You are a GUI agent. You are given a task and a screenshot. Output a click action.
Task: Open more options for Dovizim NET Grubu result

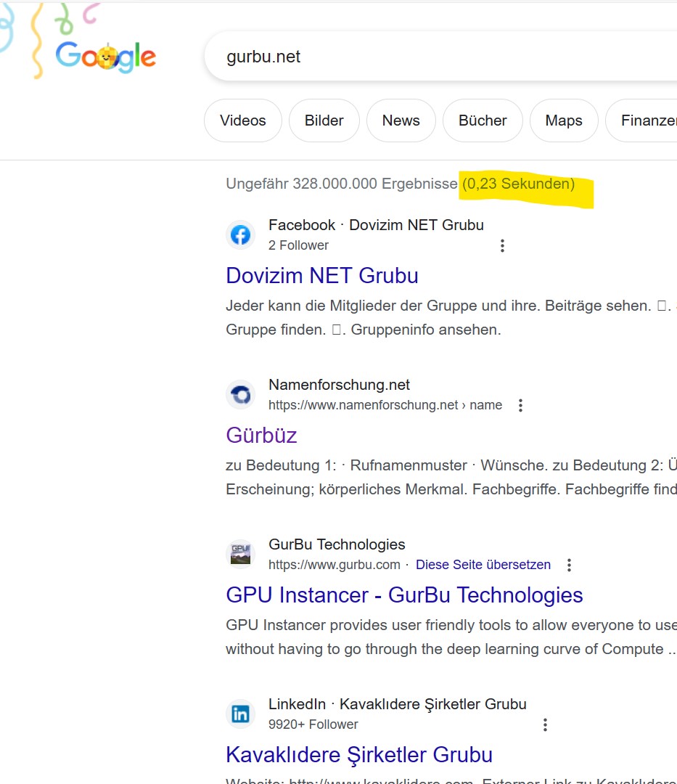pos(502,245)
